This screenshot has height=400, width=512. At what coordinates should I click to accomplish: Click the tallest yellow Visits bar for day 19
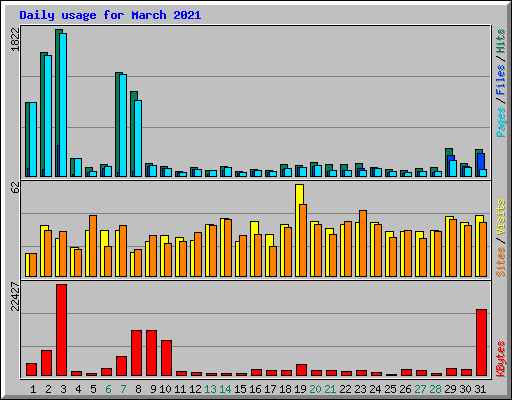click(x=299, y=230)
